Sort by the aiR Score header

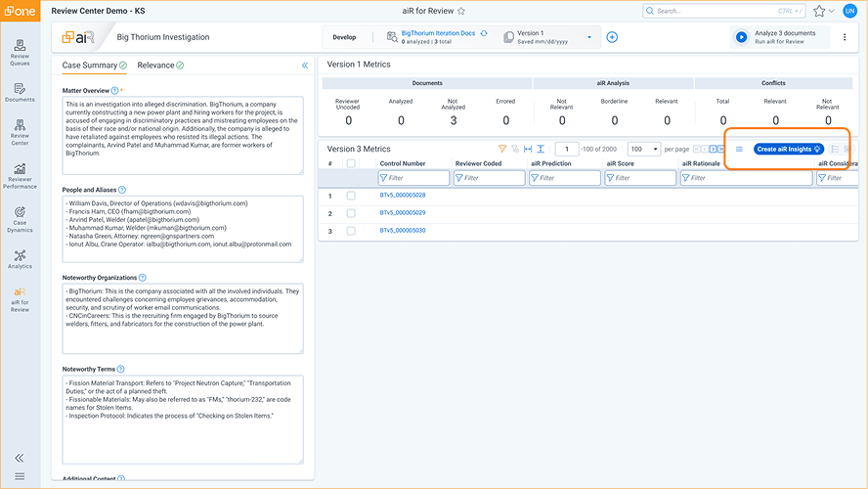pos(620,163)
